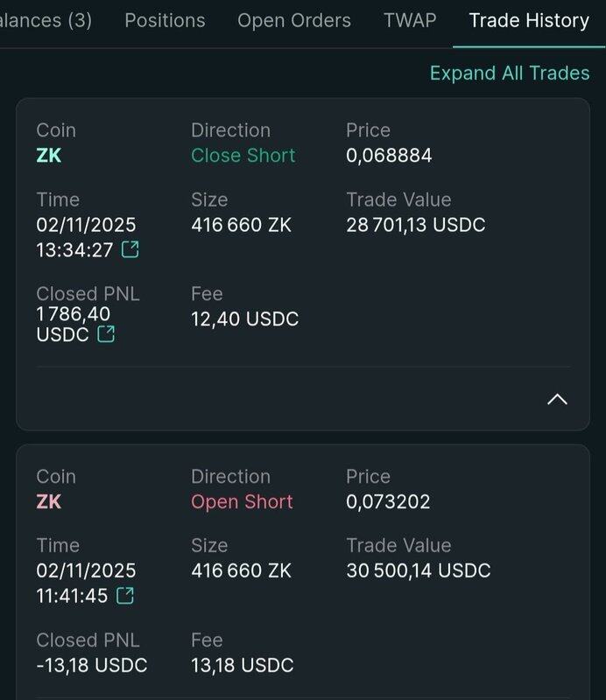
Task: Click share icon next to 1 786,40 Closed PNL
Action: [106, 334]
